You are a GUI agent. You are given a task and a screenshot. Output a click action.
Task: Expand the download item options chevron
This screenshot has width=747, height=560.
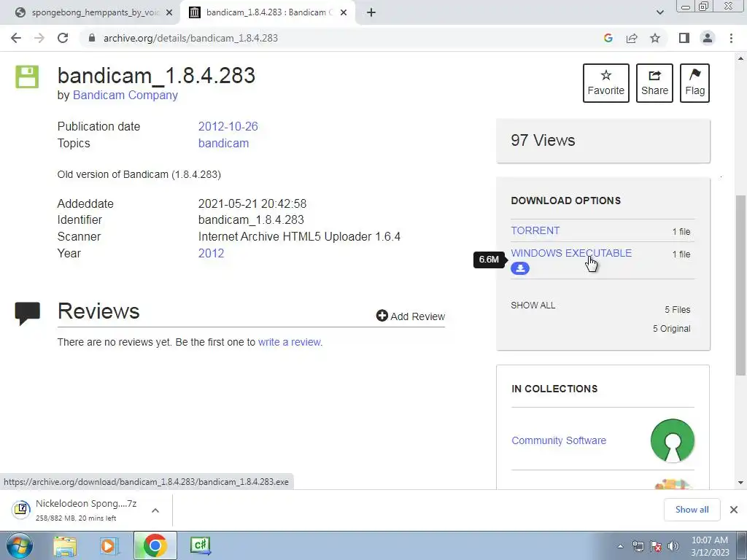[155, 510]
